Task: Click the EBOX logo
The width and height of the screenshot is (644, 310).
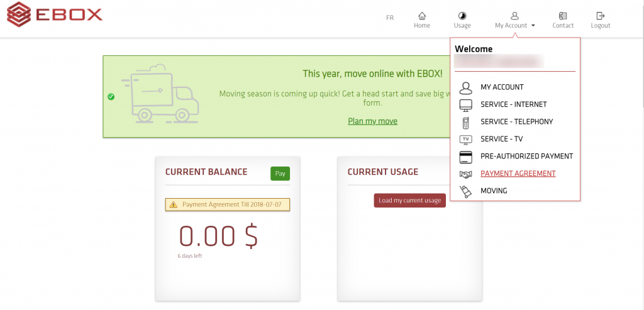Action: tap(55, 14)
